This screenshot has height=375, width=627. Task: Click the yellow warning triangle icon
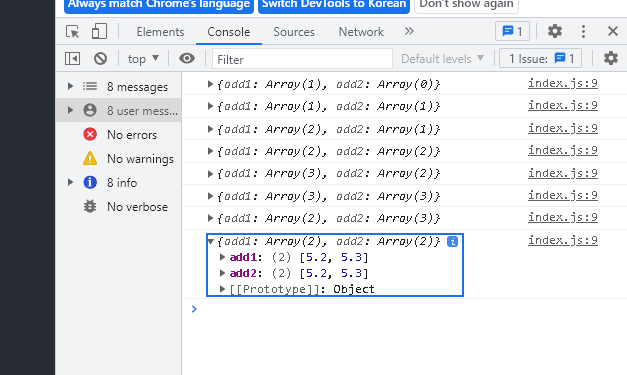(x=90, y=158)
